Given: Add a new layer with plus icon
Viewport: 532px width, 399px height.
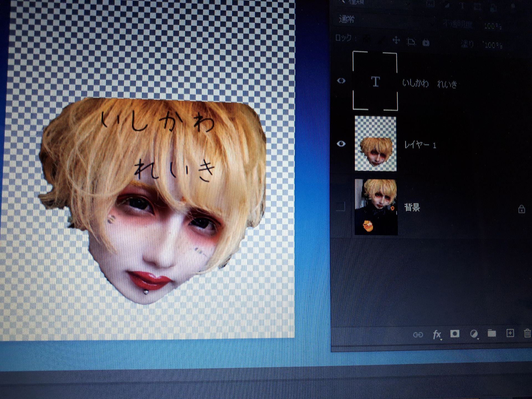Looking at the screenshot, I should tap(510, 333).
